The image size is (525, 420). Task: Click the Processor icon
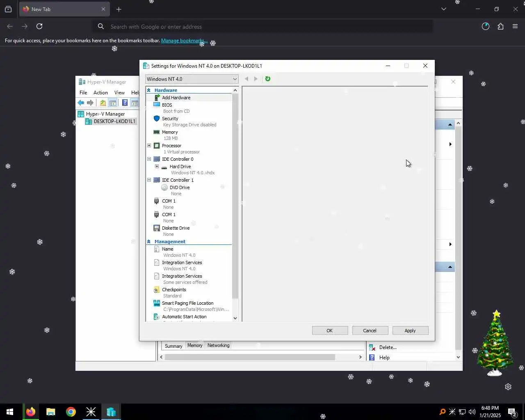click(157, 146)
